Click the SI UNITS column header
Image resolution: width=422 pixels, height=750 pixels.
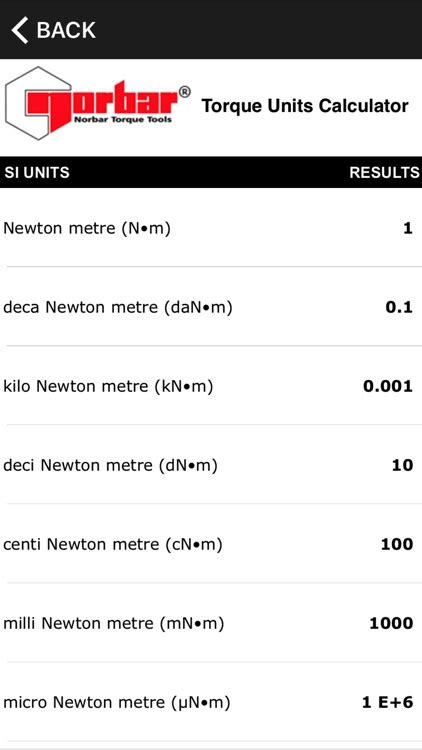(x=37, y=172)
